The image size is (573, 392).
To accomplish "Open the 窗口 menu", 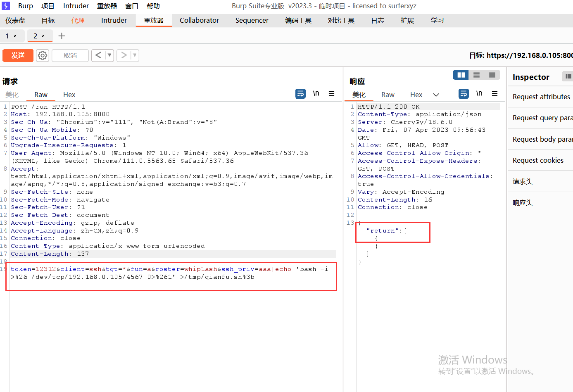I will pyautogui.click(x=132, y=6).
